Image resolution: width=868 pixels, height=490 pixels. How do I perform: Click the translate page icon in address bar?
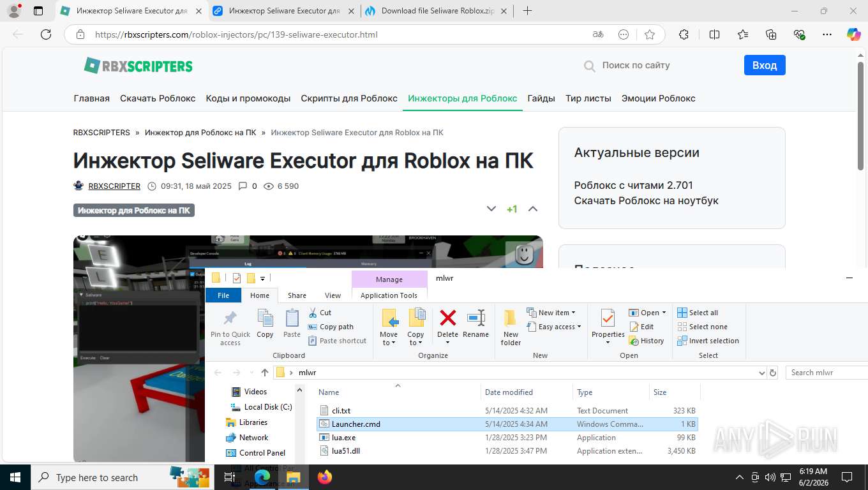pos(598,34)
